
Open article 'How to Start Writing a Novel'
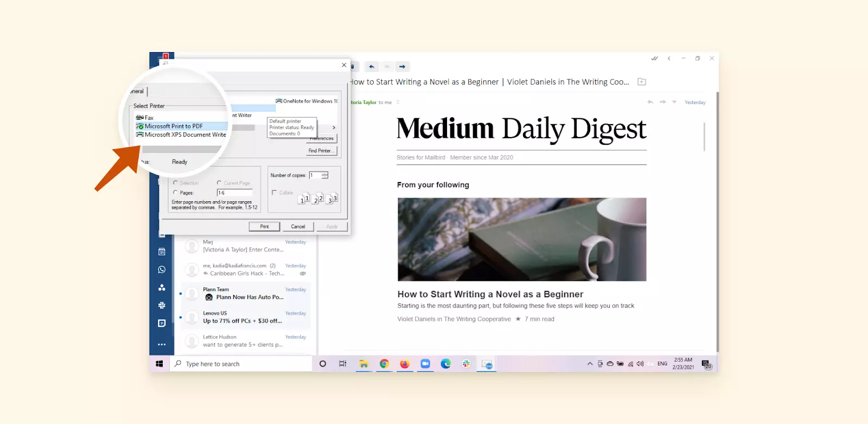tap(490, 294)
